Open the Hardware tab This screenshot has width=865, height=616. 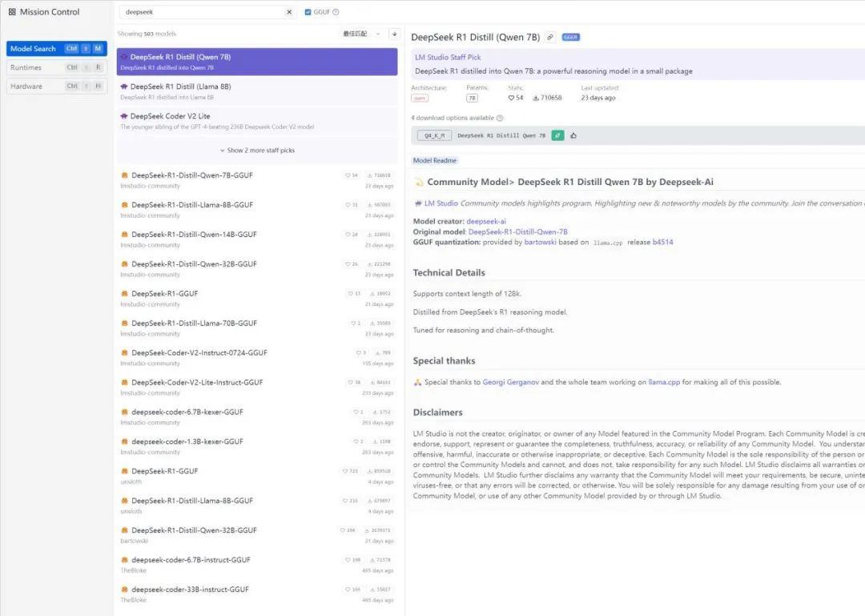point(56,86)
